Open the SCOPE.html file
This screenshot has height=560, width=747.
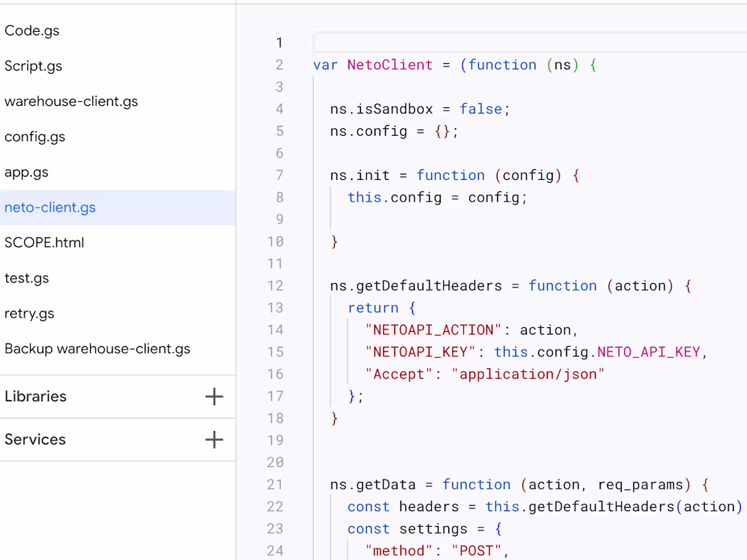(x=44, y=242)
